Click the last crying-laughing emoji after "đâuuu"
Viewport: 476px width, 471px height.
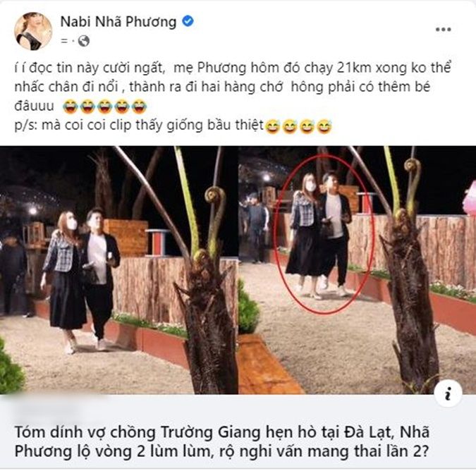pos(140,106)
